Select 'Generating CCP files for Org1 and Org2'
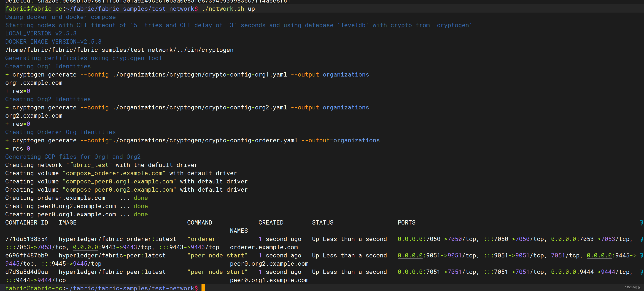 [x=73, y=157]
